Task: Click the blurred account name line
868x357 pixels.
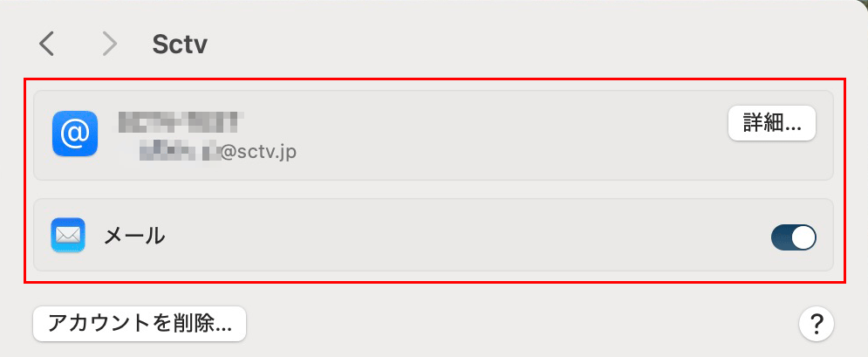Action: coord(181,121)
